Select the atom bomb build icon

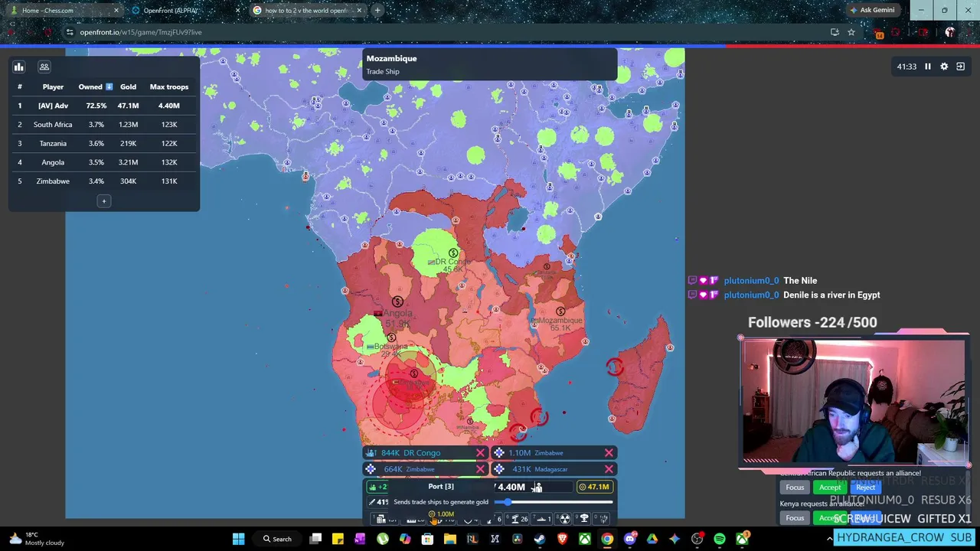pos(564,520)
